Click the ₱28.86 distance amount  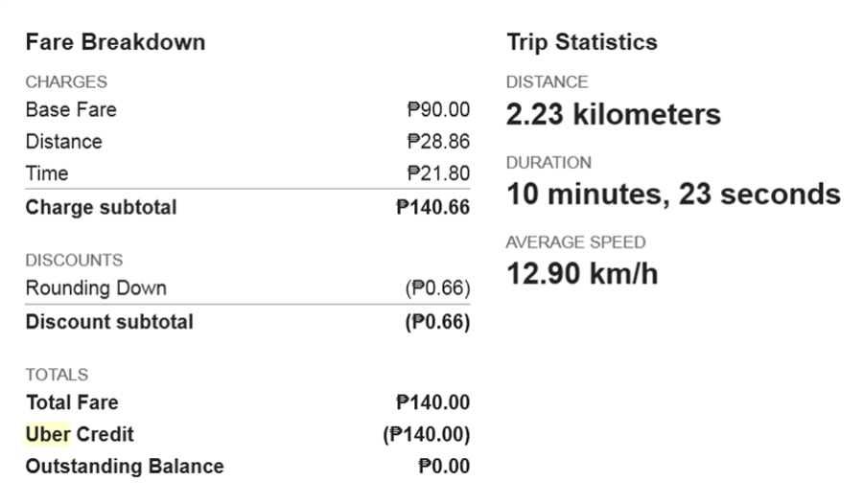point(438,142)
